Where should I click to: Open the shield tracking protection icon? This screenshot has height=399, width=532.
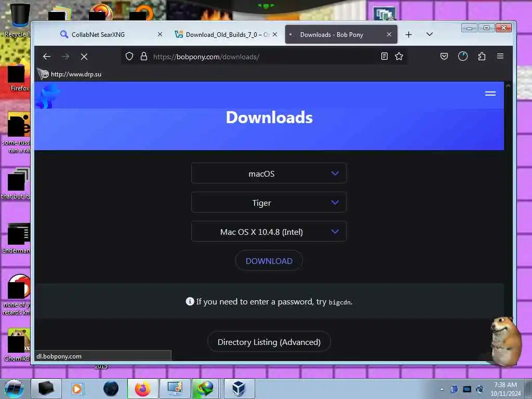click(x=129, y=56)
